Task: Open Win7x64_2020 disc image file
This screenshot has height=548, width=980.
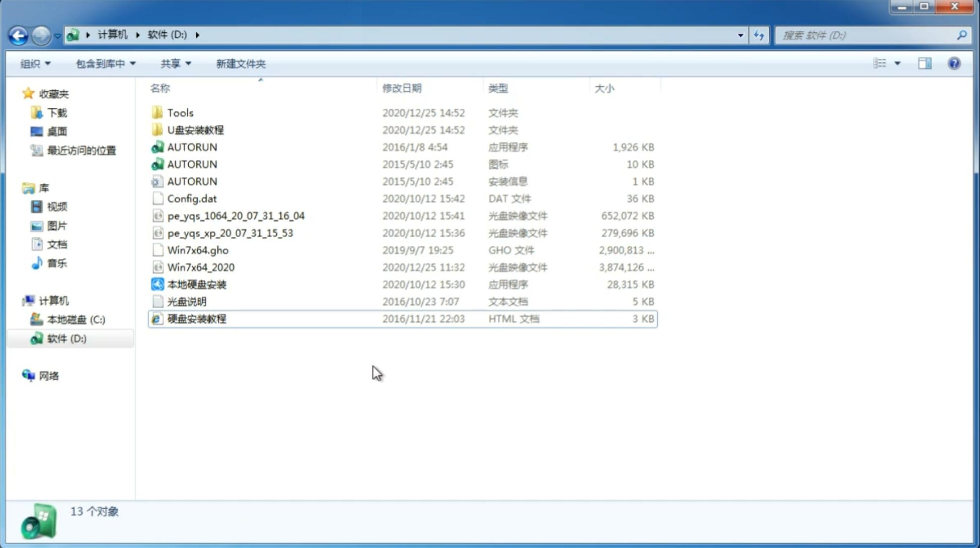Action: pyautogui.click(x=200, y=267)
